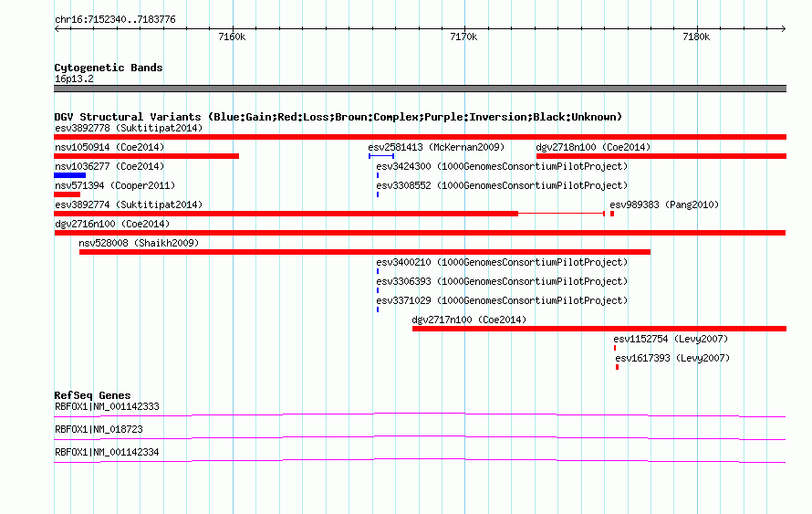Select RBFOX1|NM_018723 transcript label
Image resolution: width=812 pixels, height=514 pixels.
click(99, 429)
